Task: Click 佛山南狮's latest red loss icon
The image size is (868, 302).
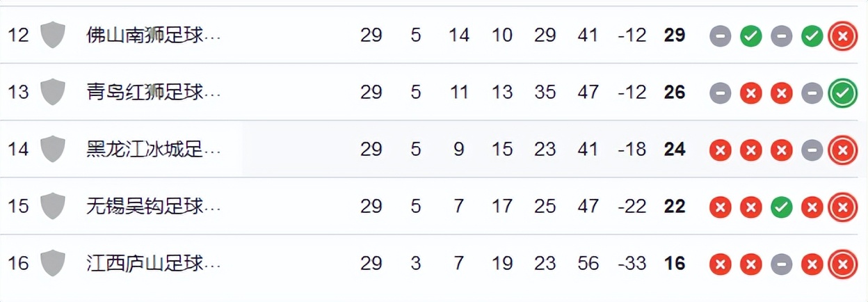Action: (842, 35)
